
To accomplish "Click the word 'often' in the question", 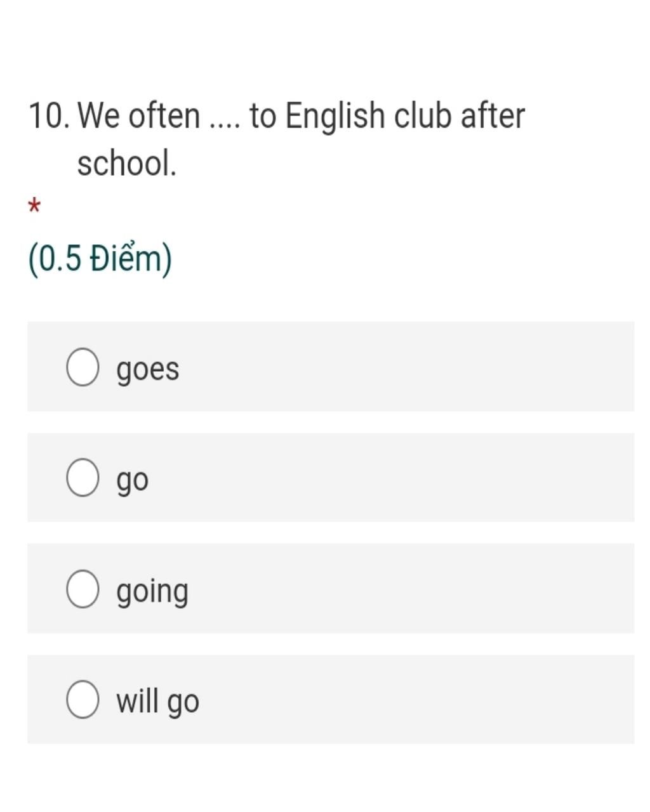I will (164, 115).
